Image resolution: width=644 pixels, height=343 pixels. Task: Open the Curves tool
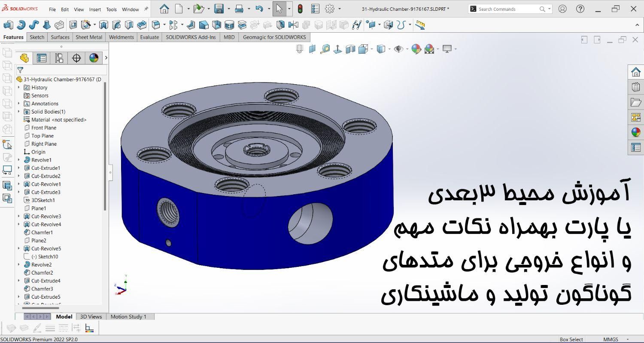401,25
